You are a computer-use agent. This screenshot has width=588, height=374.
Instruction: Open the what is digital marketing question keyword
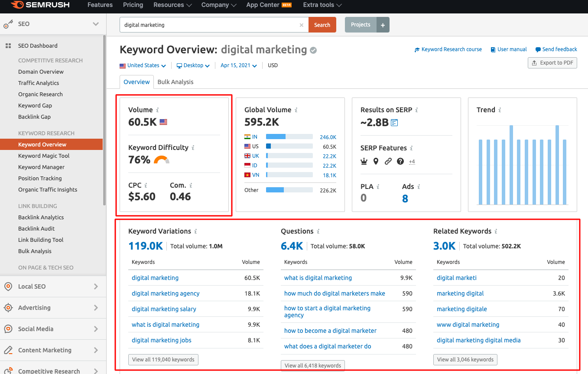pyautogui.click(x=318, y=278)
